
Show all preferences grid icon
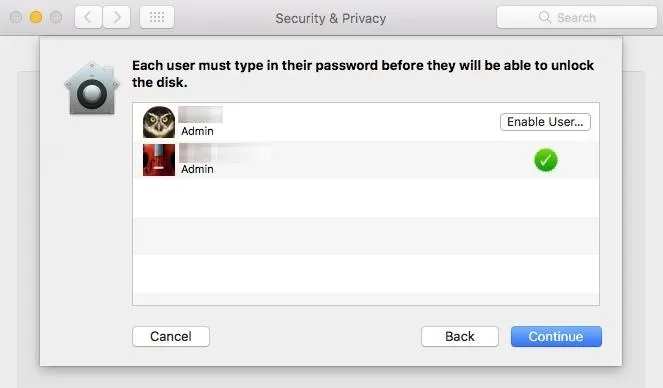point(157,17)
